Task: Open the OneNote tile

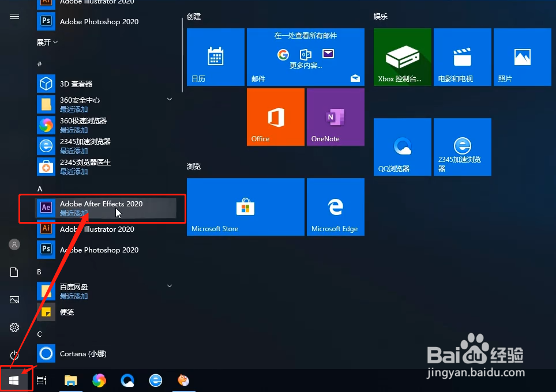Action: tap(336, 117)
